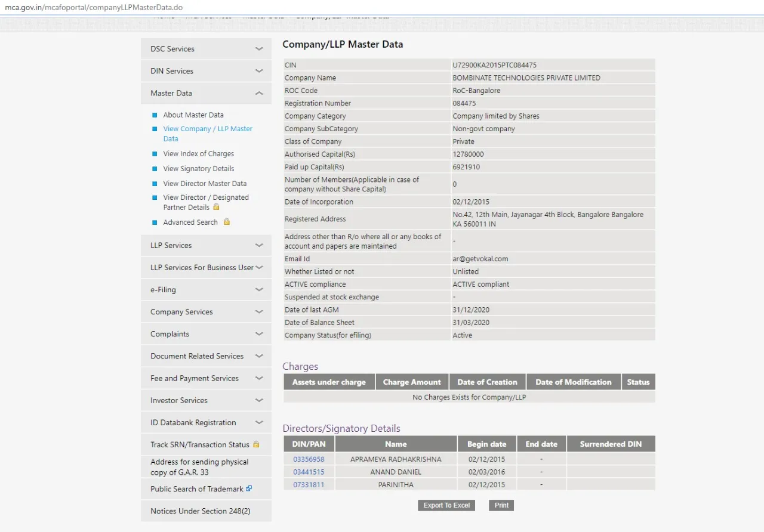Open Notices Under Section 248(2)
Viewport: 764px width, 532px height.
point(201,511)
